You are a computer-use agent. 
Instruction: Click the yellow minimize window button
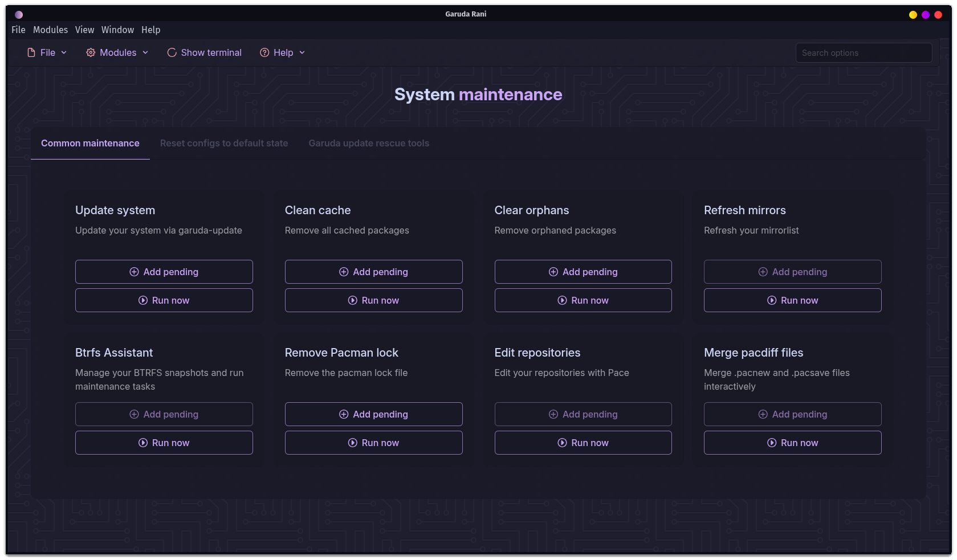point(913,15)
